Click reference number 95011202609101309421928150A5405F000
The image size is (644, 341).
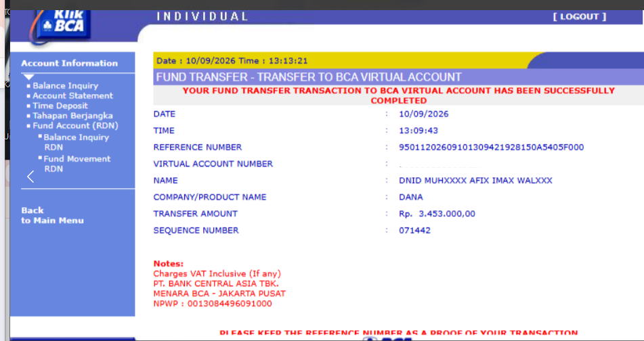pyautogui.click(x=491, y=147)
